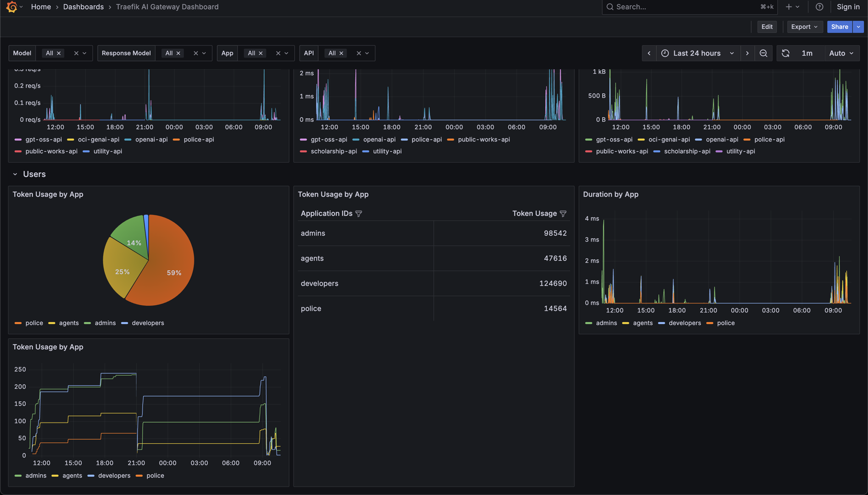Click the Edit button

[767, 27]
